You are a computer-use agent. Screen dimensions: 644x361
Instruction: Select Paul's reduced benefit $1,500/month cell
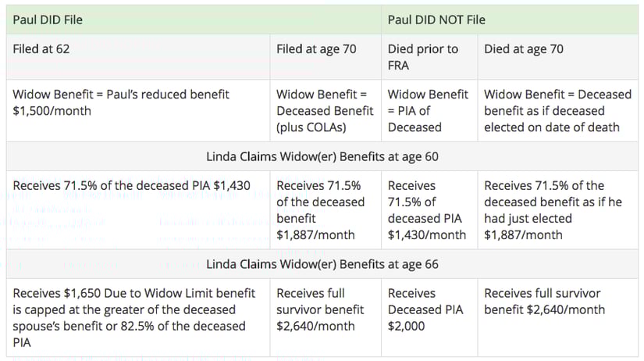(x=138, y=111)
